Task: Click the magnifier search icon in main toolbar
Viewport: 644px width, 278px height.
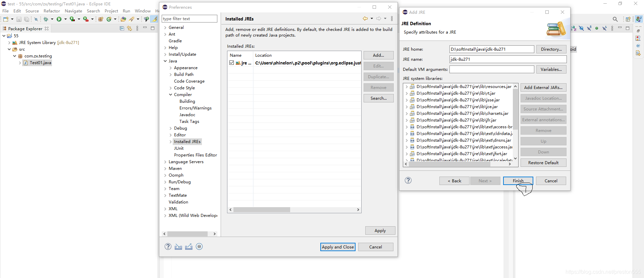Action: click(x=615, y=19)
